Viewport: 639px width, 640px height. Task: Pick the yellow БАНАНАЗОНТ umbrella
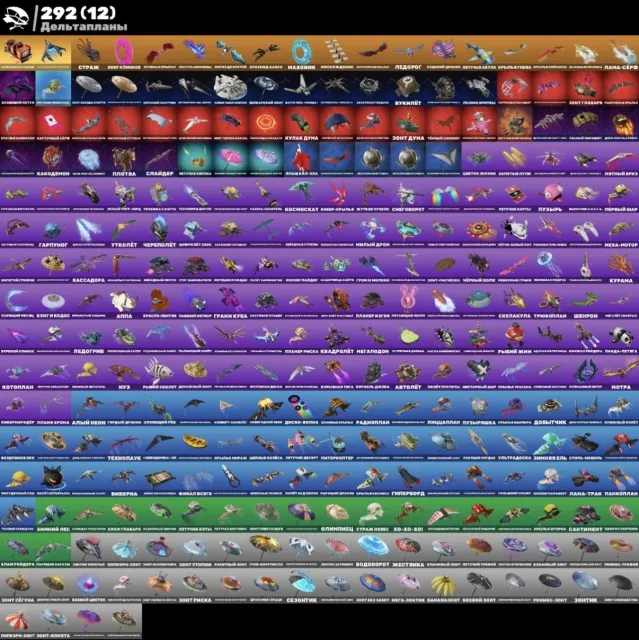click(x=444, y=586)
